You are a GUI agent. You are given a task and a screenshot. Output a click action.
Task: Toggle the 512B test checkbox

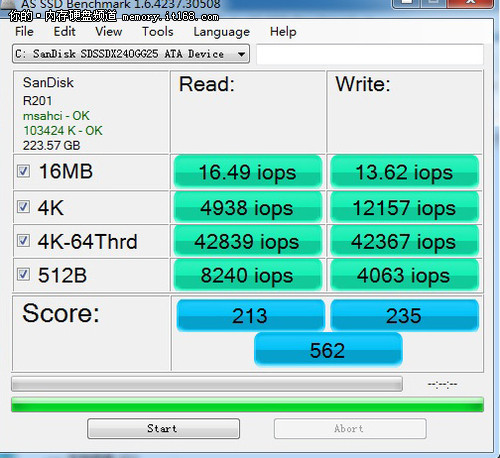coord(23,274)
